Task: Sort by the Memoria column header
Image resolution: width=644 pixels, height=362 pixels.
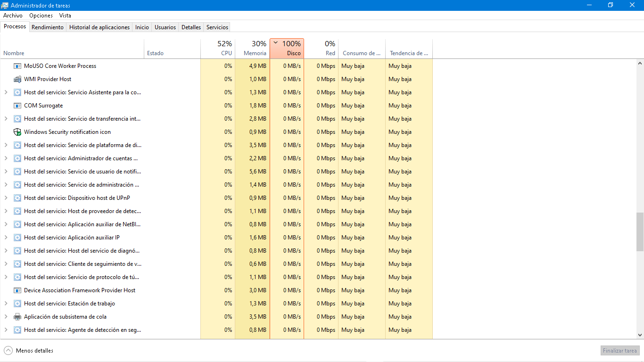Action: point(252,49)
